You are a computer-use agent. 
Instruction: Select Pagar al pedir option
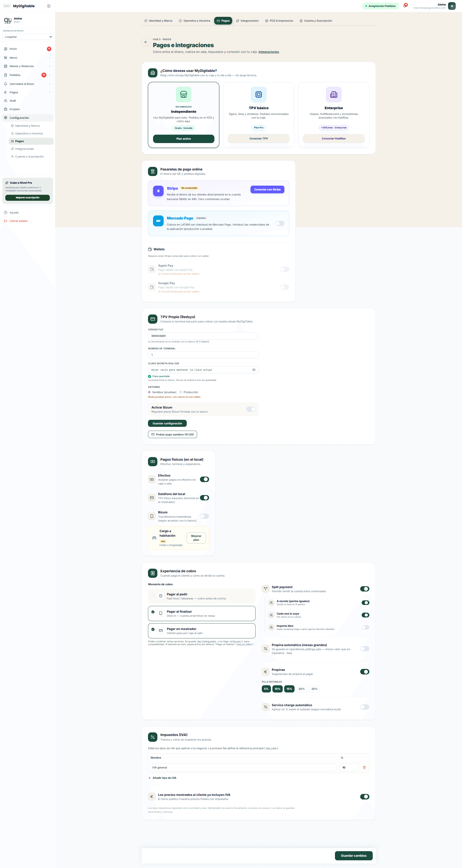(x=202, y=596)
